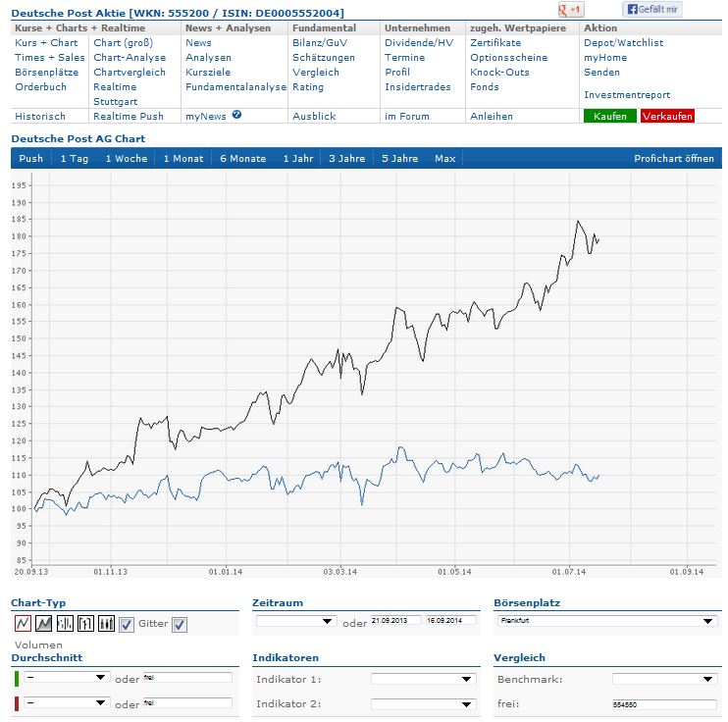
Task: Open the Orderbuch link
Action: (x=40, y=87)
